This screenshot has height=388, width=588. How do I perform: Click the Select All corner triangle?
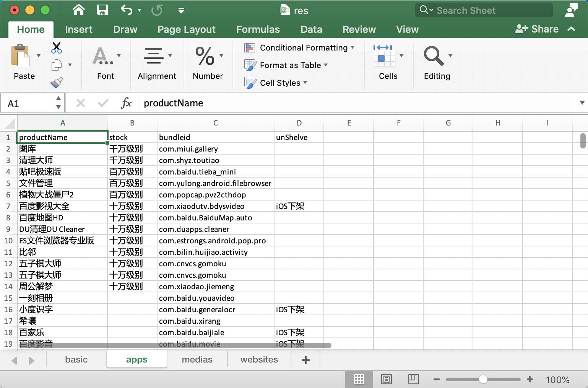click(9, 123)
